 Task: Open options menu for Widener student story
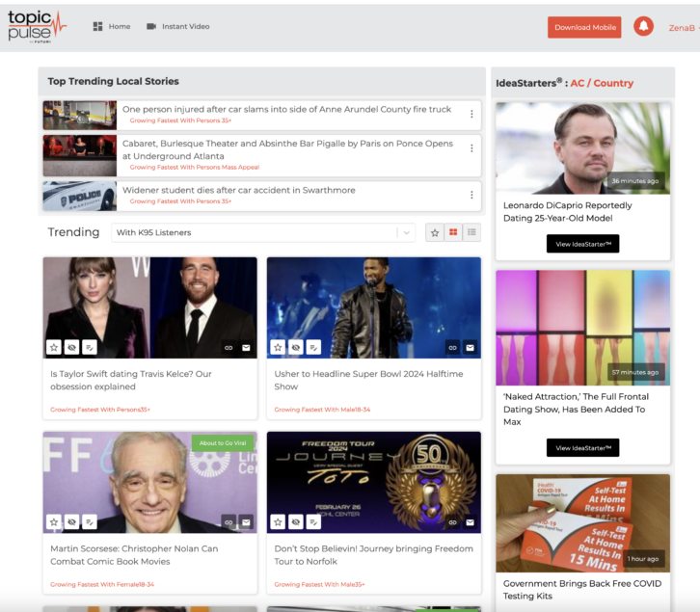[x=471, y=195]
